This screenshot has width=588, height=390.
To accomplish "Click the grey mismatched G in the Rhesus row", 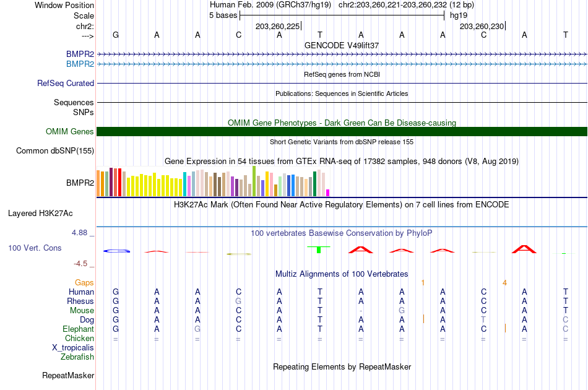I will coord(238,301).
